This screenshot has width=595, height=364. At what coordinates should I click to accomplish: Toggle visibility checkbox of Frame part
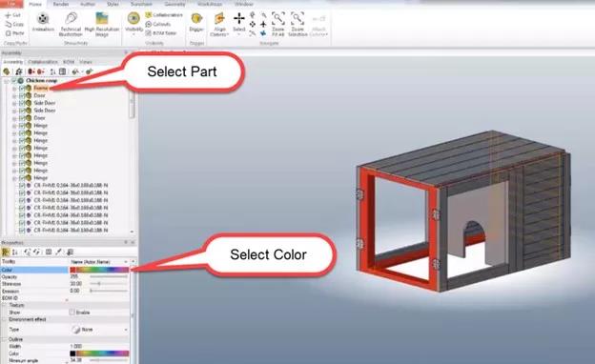[22, 88]
